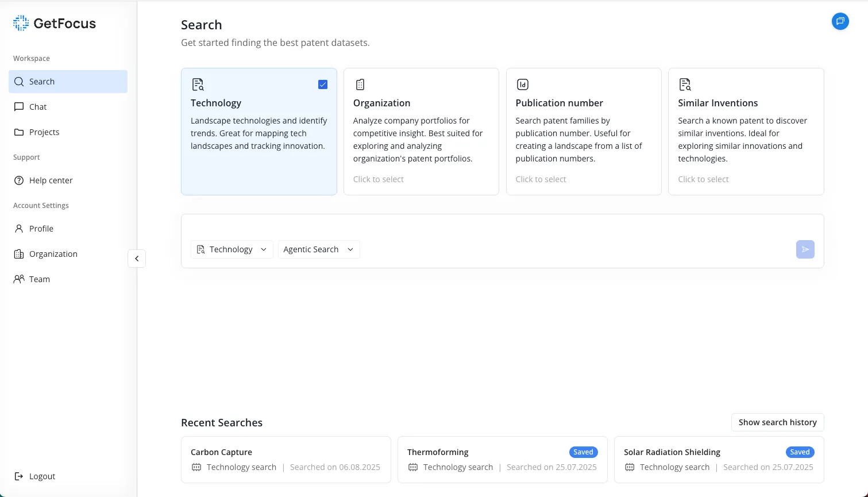Click the Logout link
The height and width of the screenshot is (497, 868).
click(68, 476)
